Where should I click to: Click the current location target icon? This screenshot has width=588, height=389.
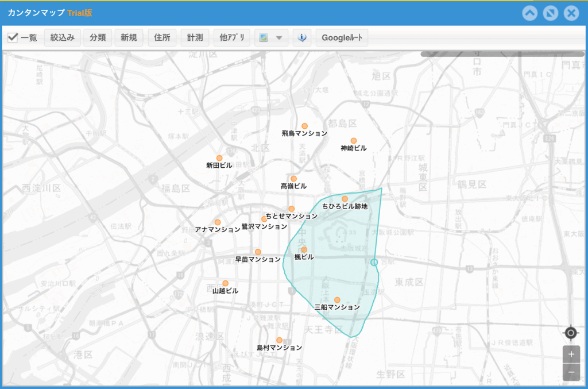click(570, 333)
